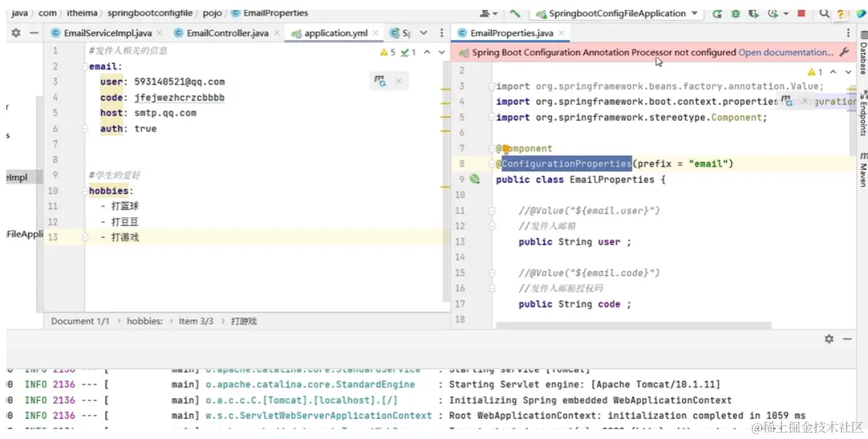Screen dimensions: 868x439
Task: Click the host value smtp.qq.com
Action: [165, 112]
